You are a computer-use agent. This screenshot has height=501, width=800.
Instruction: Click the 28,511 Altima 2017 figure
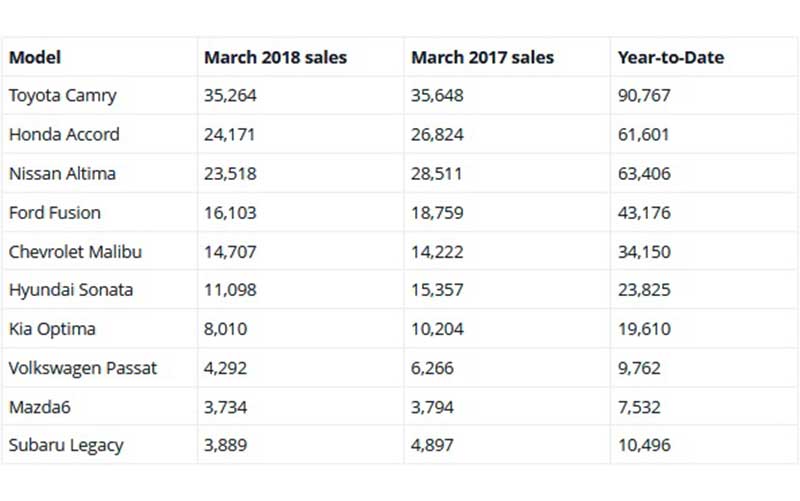point(437,174)
